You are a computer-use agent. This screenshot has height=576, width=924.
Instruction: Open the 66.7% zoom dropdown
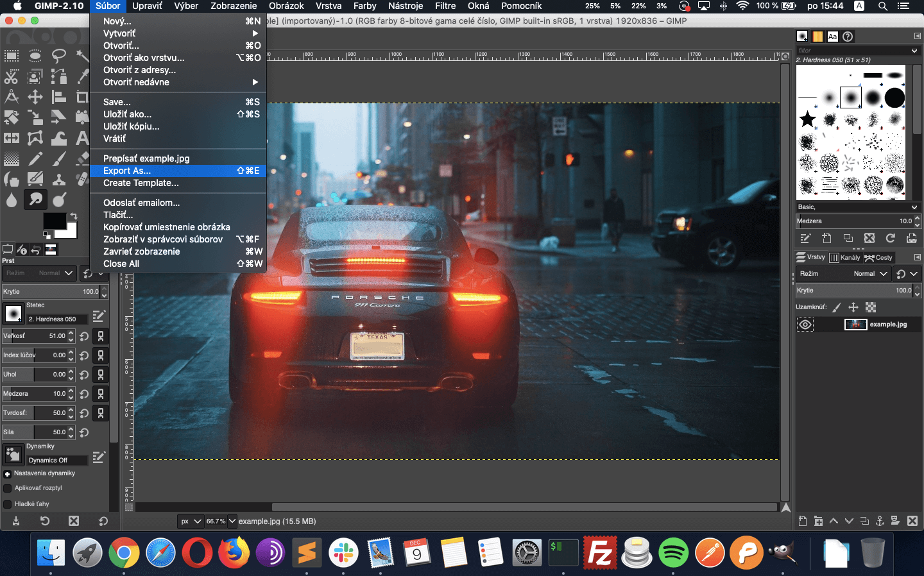click(232, 521)
